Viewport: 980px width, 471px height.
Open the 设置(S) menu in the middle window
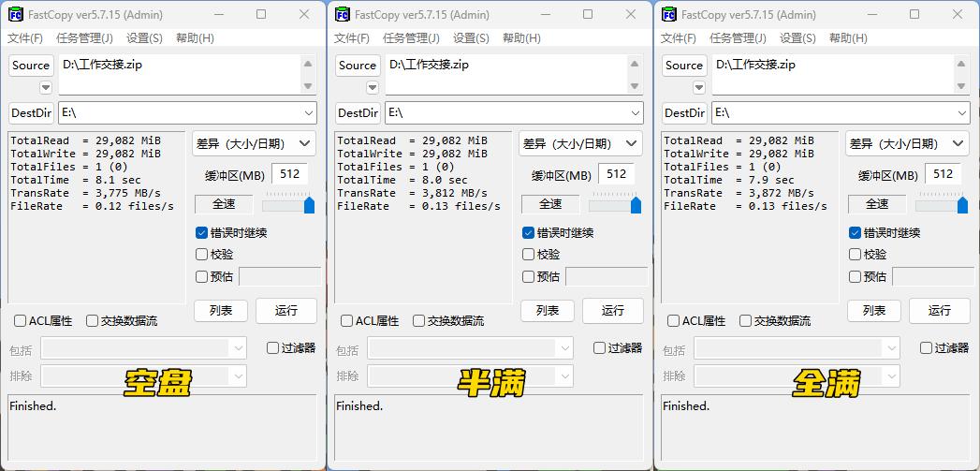(471, 38)
